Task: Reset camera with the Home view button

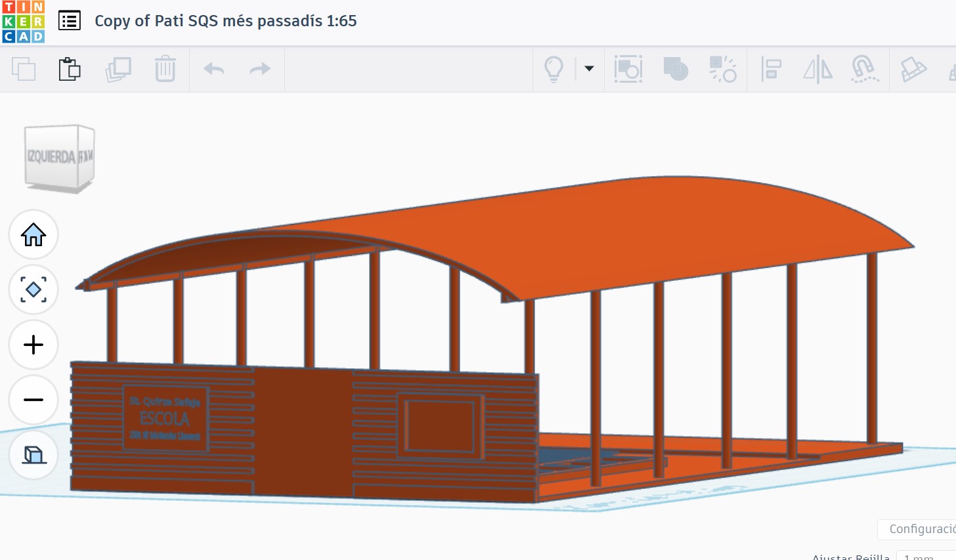Action: point(33,234)
